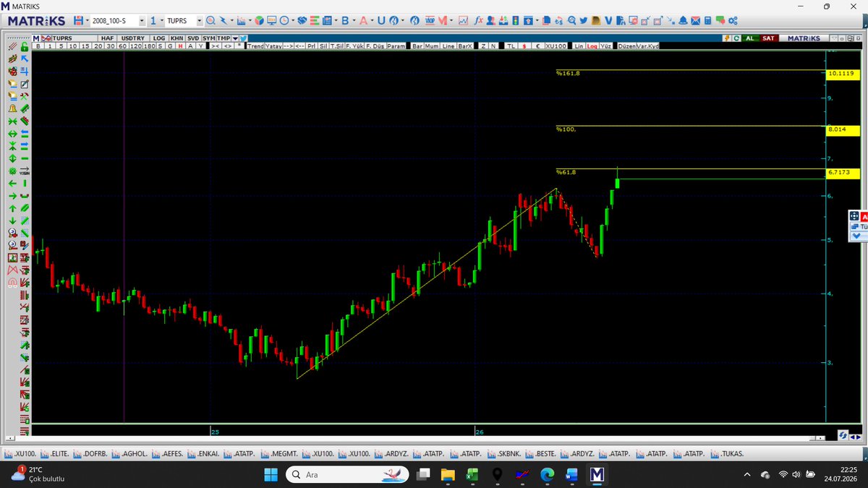Expand the dropdown arrow next to number 1

point(161,22)
